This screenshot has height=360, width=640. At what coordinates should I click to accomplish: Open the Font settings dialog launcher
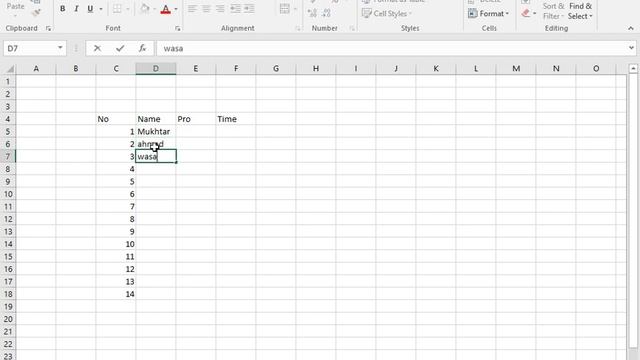click(x=178, y=28)
